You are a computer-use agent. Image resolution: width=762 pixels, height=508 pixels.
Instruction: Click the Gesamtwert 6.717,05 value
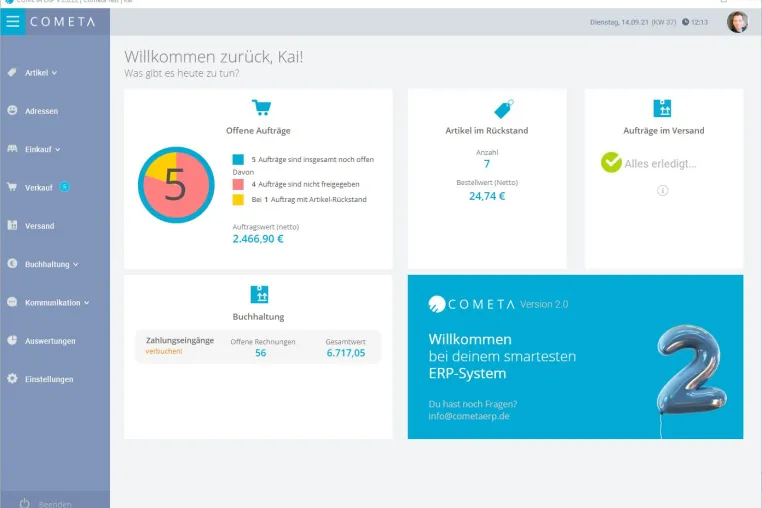click(346, 353)
